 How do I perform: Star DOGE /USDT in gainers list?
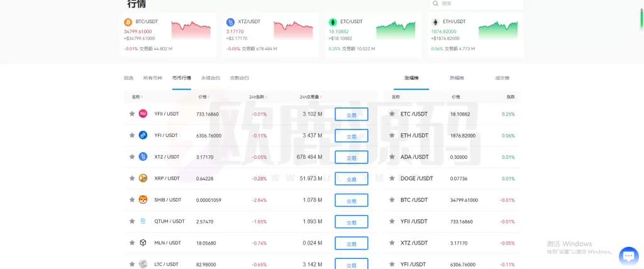pos(392,178)
